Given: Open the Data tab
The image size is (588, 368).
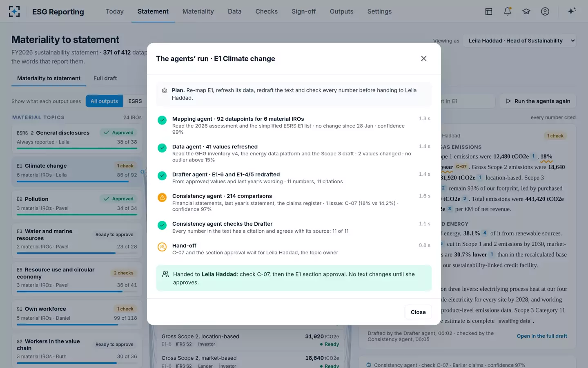Looking at the screenshot, I should (x=234, y=11).
